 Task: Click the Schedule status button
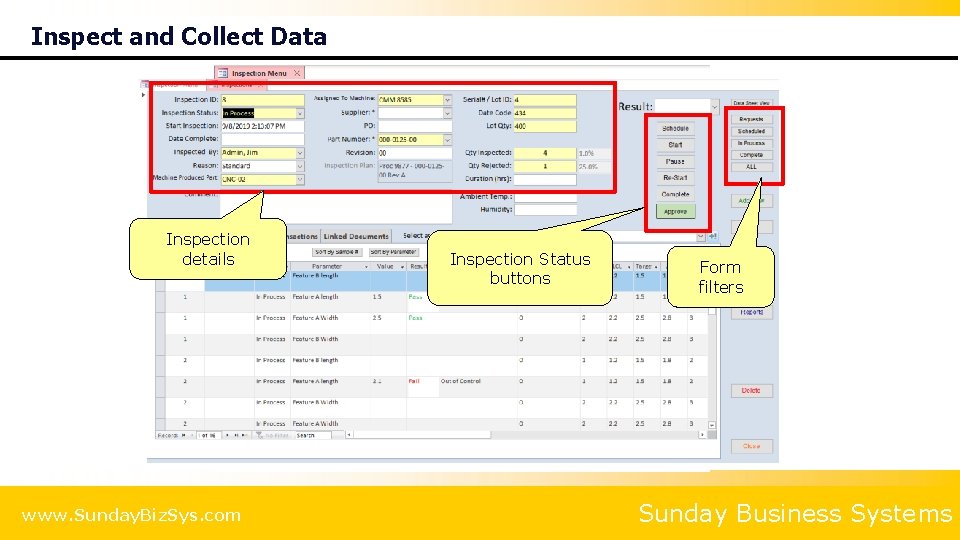pos(675,129)
